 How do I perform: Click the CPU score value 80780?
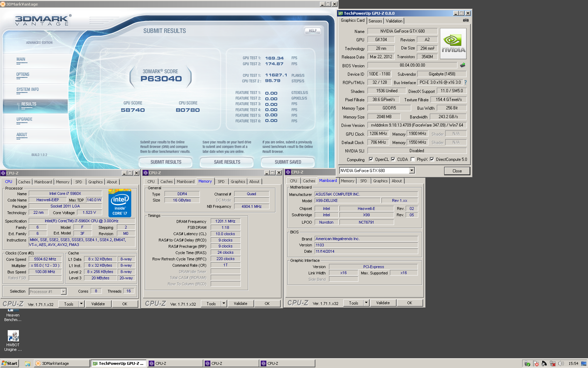pos(188,110)
